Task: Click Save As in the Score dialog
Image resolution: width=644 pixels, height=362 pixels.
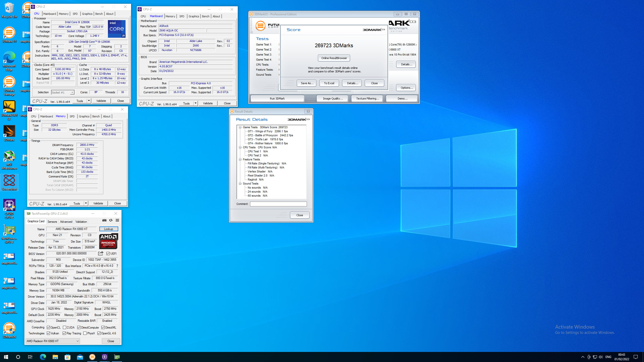Action: 307,83
